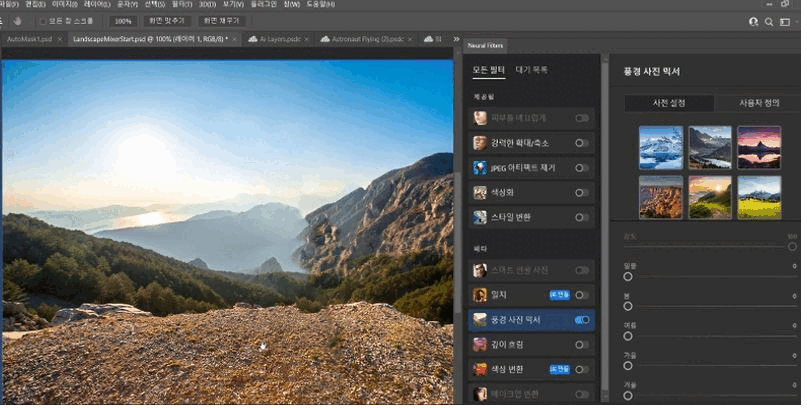Disable the 풍경 사진 믹서 toggle
Image resolution: width=807 pixels, height=408 pixels.
pyautogui.click(x=582, y=320)
